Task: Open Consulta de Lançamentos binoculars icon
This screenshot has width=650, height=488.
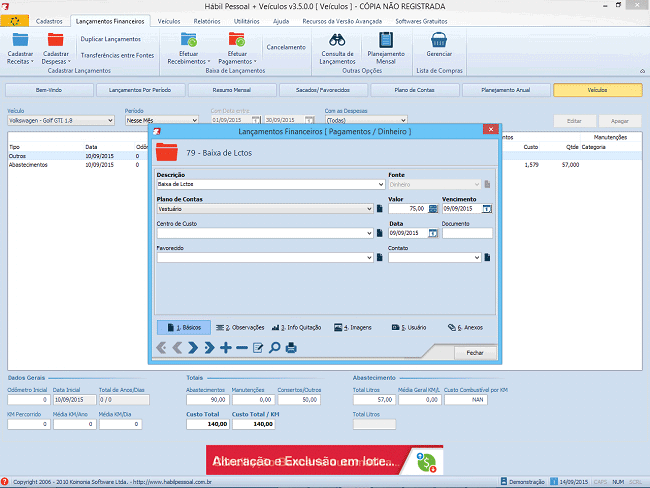Action: click(x=337, y=40)
